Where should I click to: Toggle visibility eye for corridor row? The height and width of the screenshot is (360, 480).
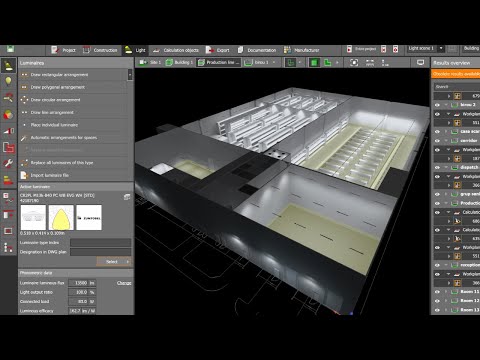[437, 141]
